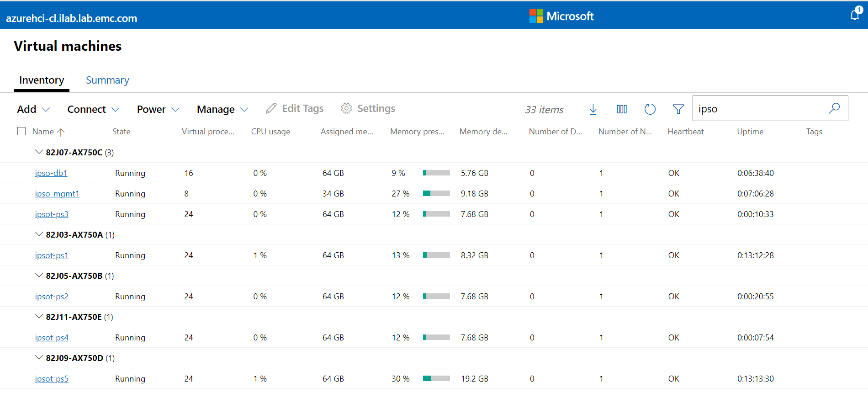Sort by the State column header
The width and height of the screenshot is (868, 414).
[122, 132]
